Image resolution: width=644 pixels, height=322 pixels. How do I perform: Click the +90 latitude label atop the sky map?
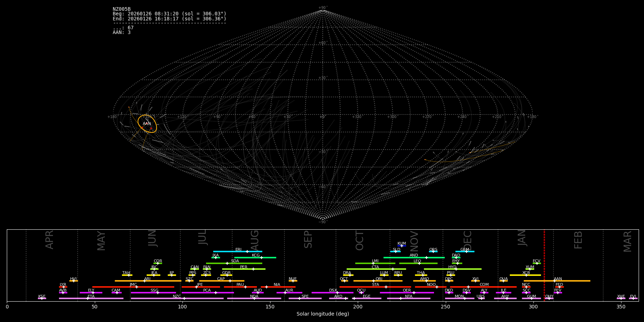(x=323, y=8)
